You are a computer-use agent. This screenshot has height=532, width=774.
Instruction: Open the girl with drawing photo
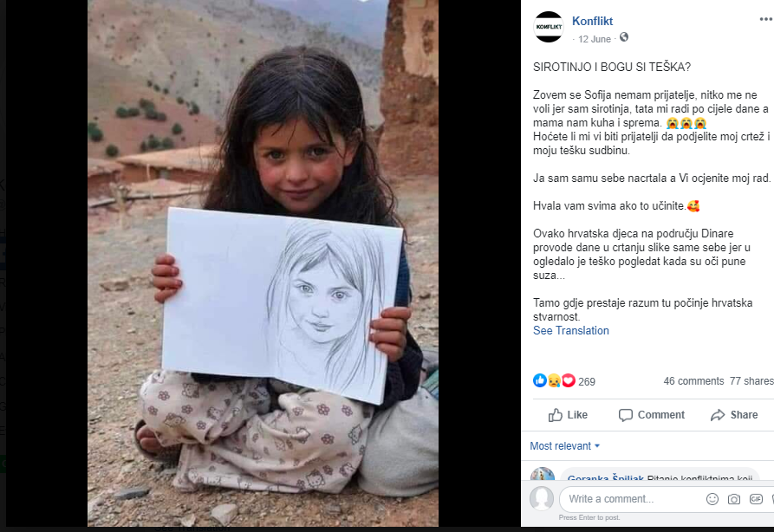pos(263,263)
